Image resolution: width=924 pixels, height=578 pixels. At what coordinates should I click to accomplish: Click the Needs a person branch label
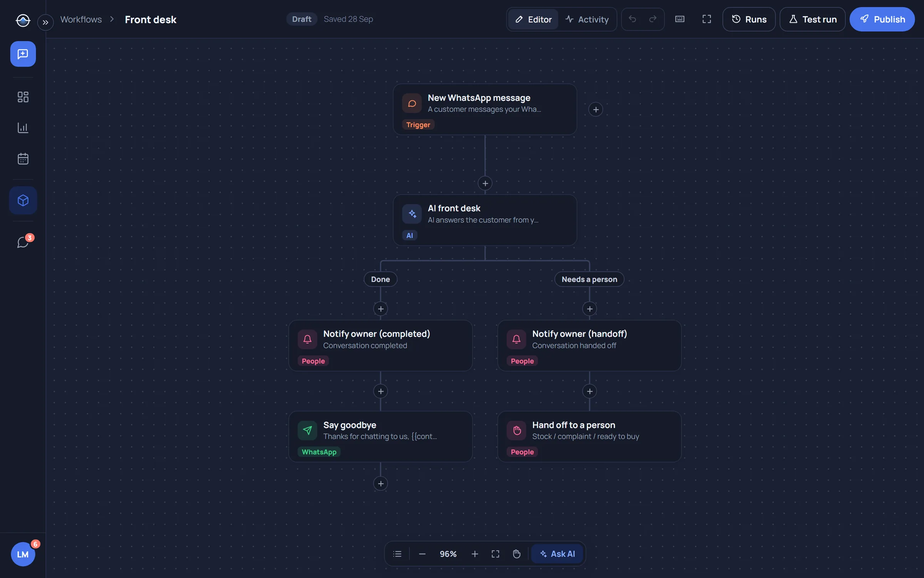click(589, 279)
